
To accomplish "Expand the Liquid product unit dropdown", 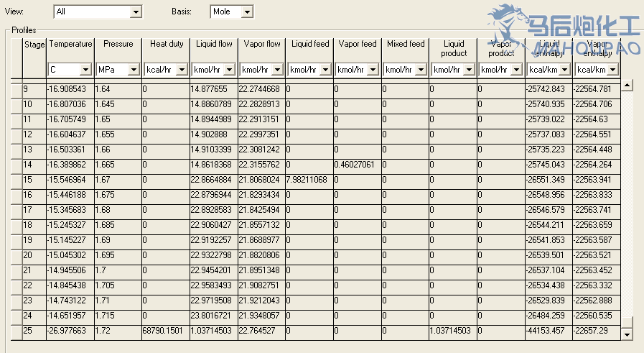I will [469, 70].
